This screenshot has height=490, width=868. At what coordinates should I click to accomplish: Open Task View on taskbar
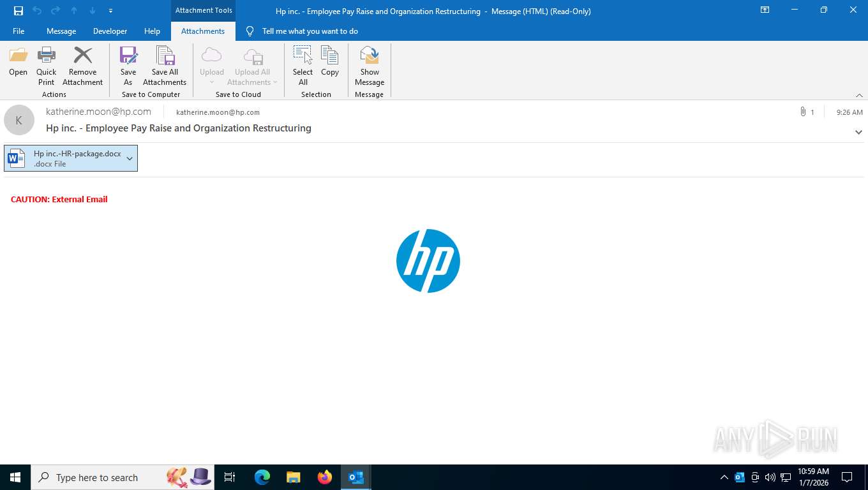coord(230,477)
